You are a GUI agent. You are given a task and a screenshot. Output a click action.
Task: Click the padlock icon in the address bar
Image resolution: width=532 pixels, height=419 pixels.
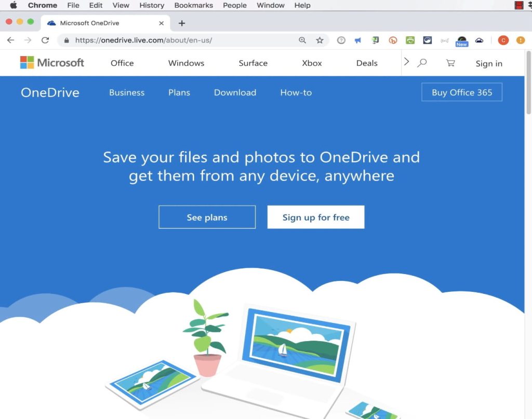66,40
